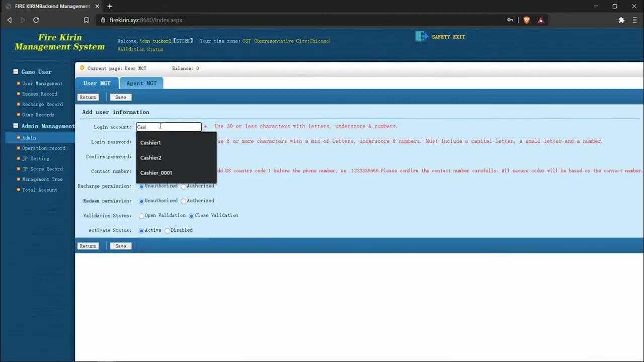Open saved passwords key icon
This screenshot has width=644, height=362.
tap(510, 20)
